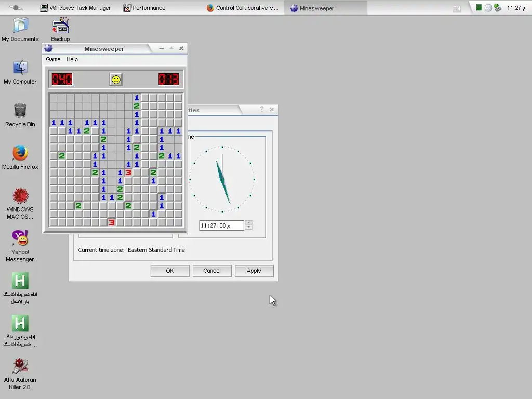Viewport: 532px width, 399px height.
Task: Select the My Computer desktop icon
Action: click(20, 72)
